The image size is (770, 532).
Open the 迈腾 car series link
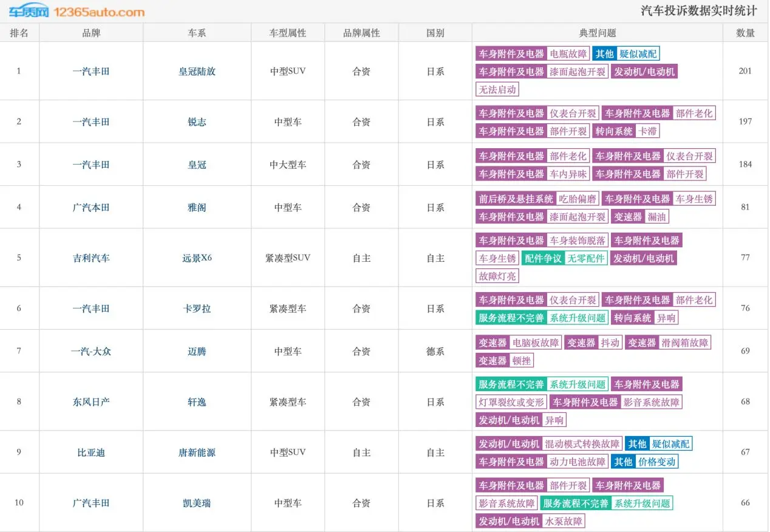pyautogui.click(x=197, y=351)
